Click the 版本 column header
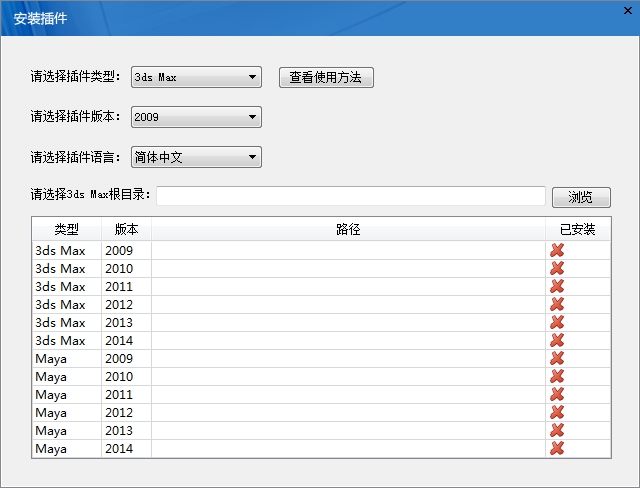640x488 pixels. click(126, 230)
